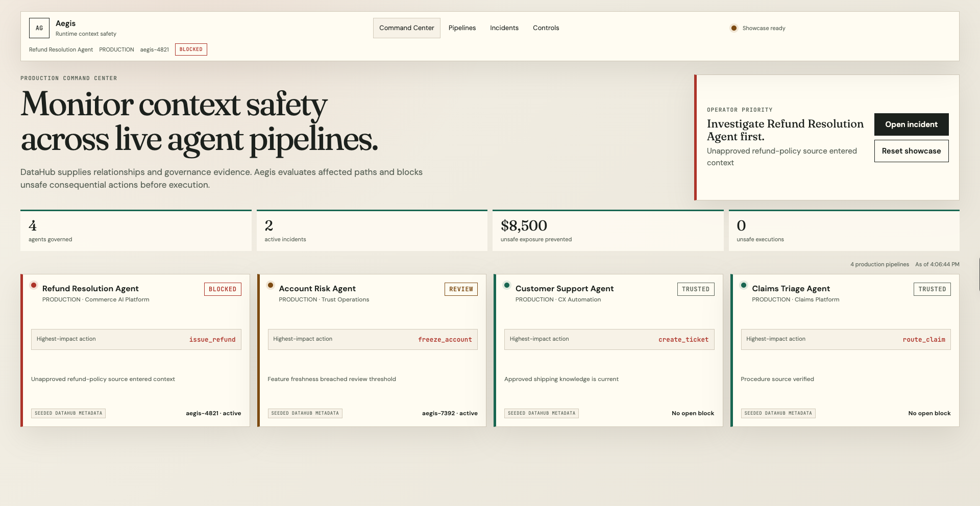Click the Showcase ready status dot
Viewport: 980px width, 506px height.
733,28
